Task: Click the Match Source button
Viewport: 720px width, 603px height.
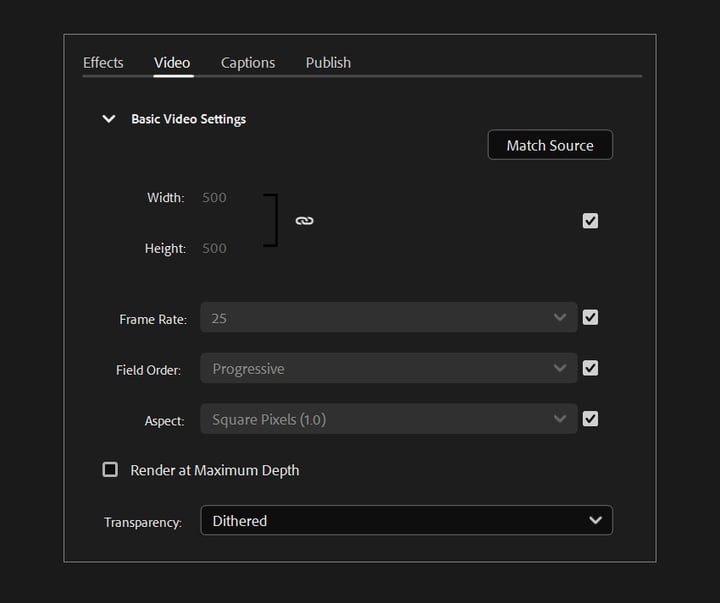Action: (x=550, y=145)
